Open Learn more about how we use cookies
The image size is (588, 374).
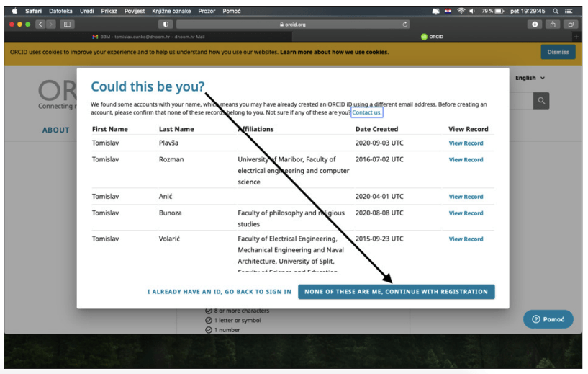coord(334,52)
